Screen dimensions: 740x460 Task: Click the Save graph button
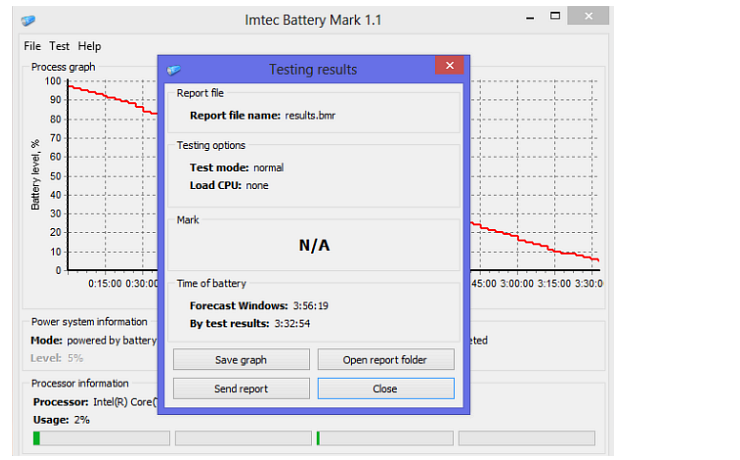241,360
